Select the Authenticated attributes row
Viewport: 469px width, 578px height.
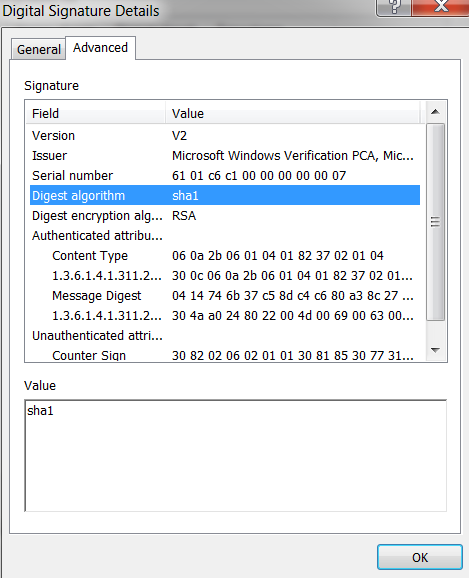click(225, 236)
